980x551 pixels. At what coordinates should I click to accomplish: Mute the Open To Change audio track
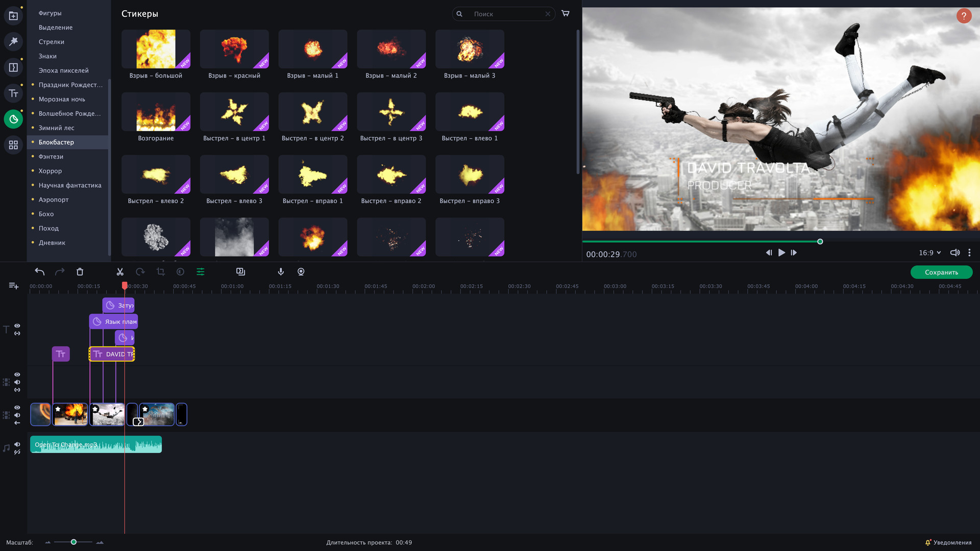tap(17, 444)
